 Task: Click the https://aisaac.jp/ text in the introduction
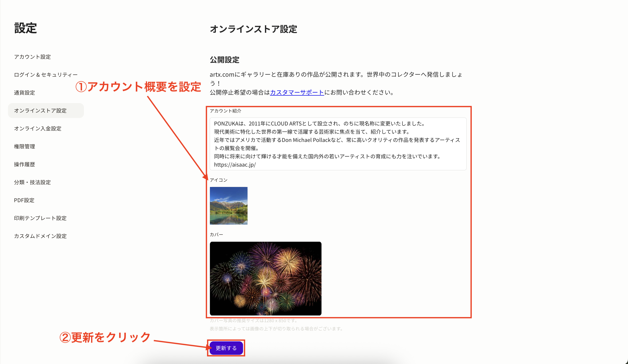pos(235,165)
